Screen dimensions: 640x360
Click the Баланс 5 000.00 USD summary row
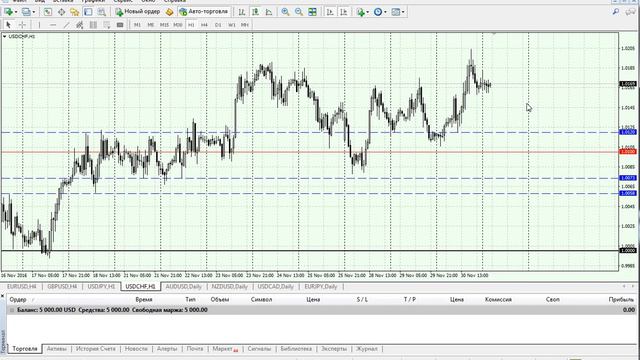pos(322,310)
